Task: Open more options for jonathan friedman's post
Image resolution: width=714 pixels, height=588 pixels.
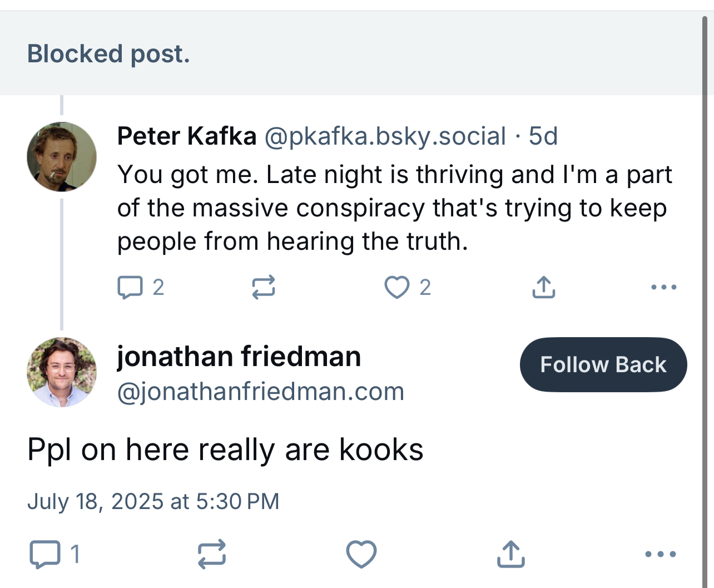Action: click(661, 554)
